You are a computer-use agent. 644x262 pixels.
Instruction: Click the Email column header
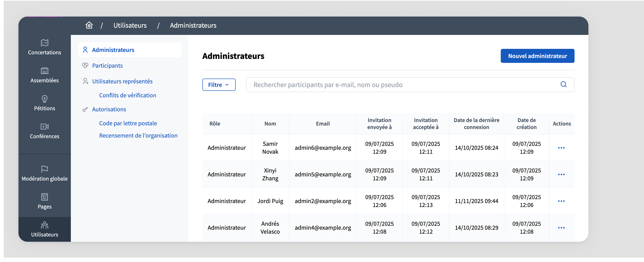pos(323,124)
